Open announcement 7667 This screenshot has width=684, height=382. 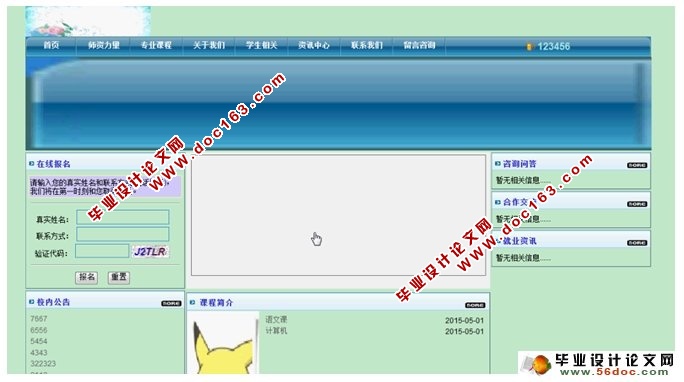(x=39, y=319)
